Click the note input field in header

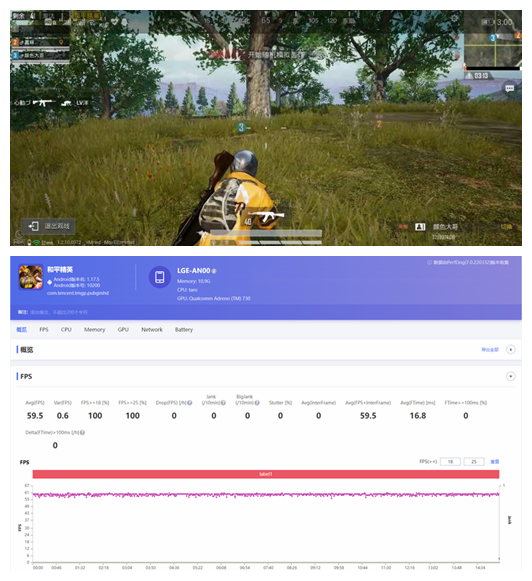tap(59, 312)
